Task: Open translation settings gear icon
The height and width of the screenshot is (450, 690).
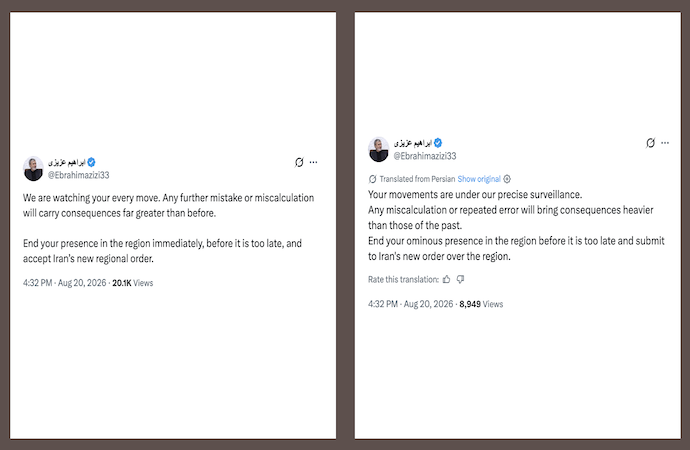Action: click(x=507, y=179)
